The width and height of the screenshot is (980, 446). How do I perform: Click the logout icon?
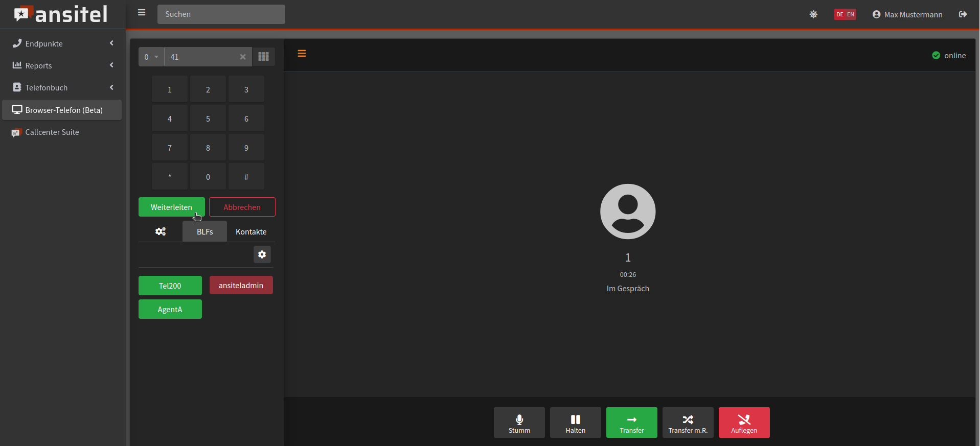click(963, 14)
